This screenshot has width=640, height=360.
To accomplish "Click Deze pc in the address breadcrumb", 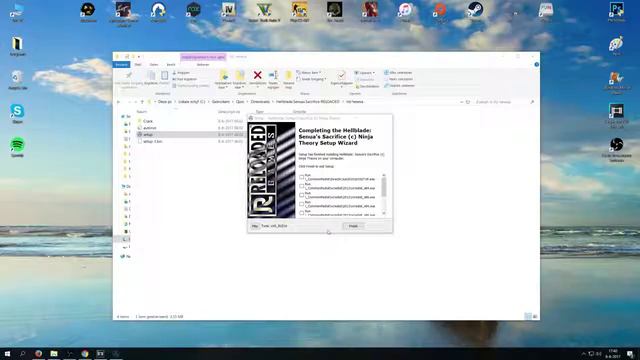I will coord(165,102).
